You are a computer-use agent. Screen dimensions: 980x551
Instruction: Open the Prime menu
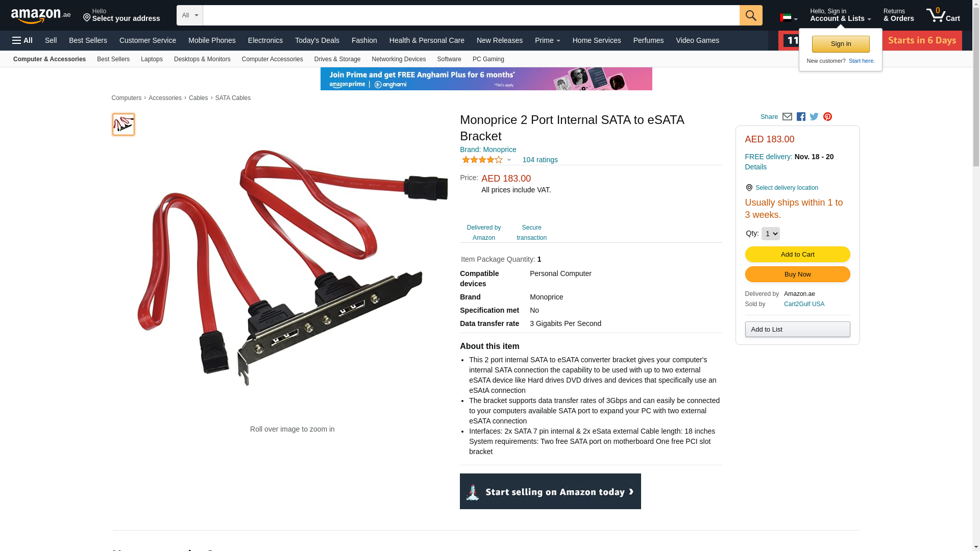(547, 40)
